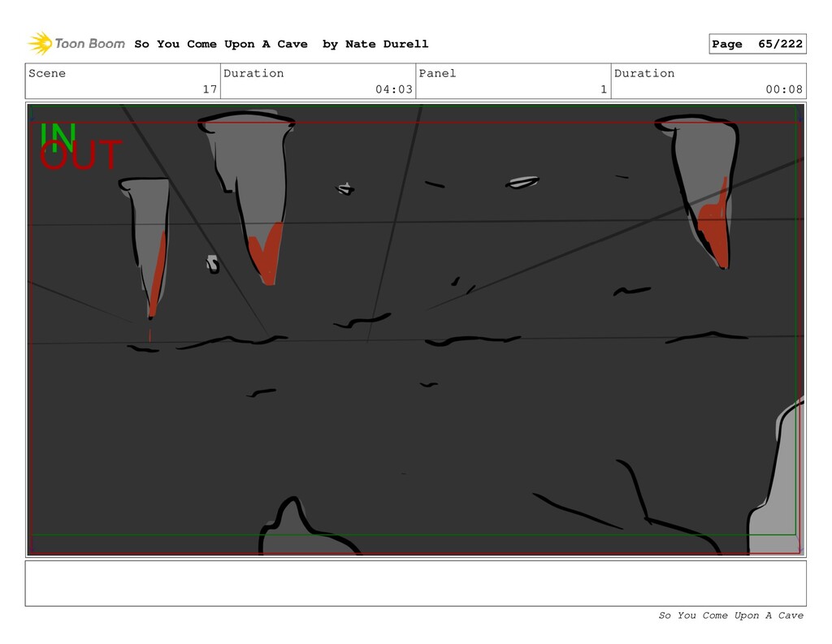Click the empty notes box below the panel
Image resolution: width=832 pixels, height=644 pixels.
[415, 583]
